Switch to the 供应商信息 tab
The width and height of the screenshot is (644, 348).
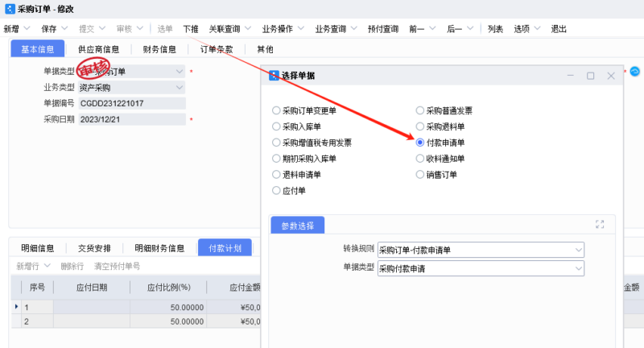(x=98, y=49)
